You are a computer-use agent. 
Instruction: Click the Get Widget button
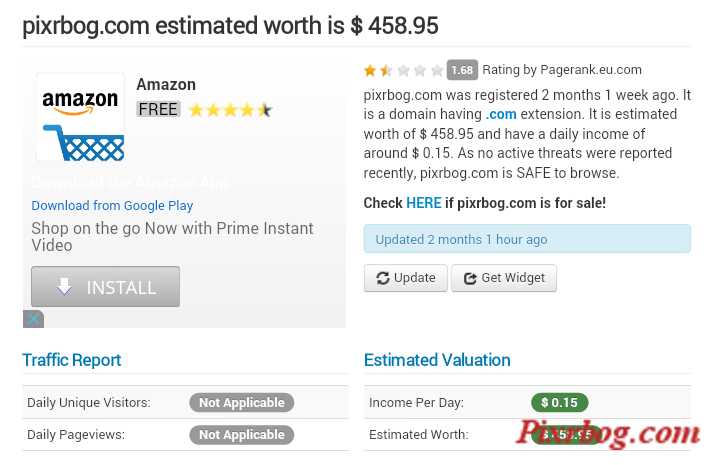[x=504, y=278]
